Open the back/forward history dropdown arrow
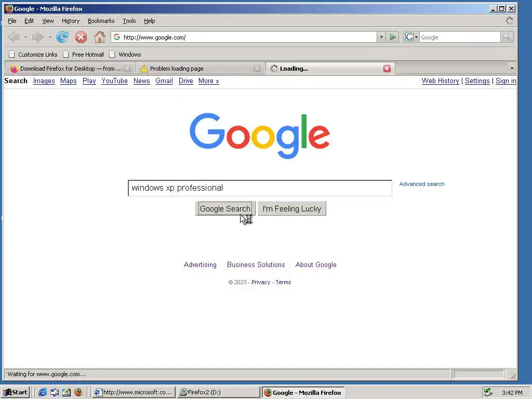Image resolution: width=532 pixels, height=399 pixels. pos(50,37)
